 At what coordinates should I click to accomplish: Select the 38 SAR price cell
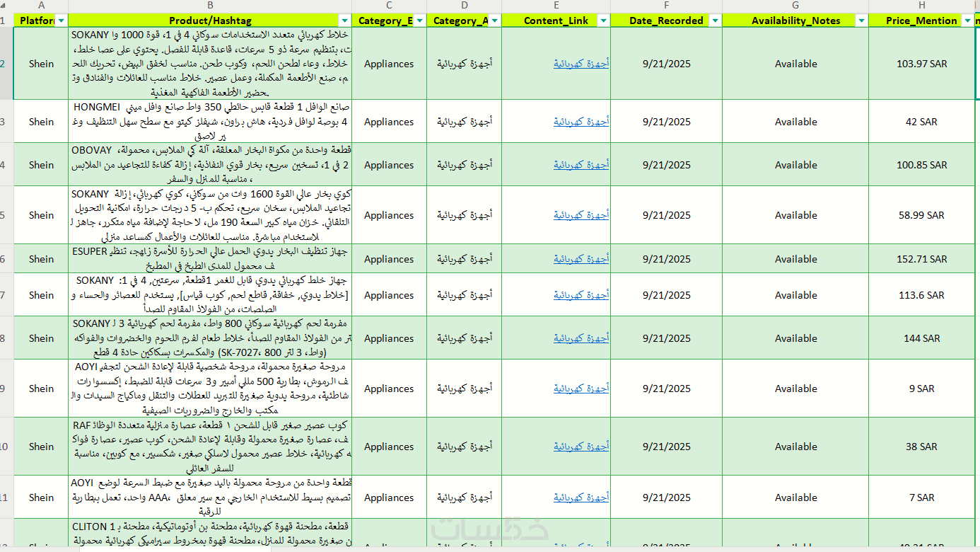[x=921, y=447]
